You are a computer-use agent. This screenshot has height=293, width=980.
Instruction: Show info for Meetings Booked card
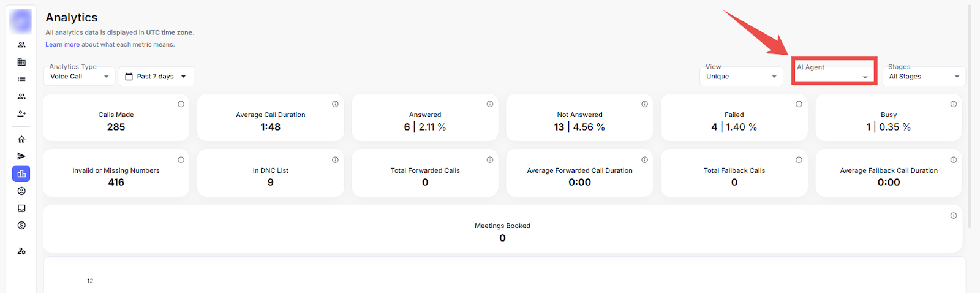pos(953,216)
